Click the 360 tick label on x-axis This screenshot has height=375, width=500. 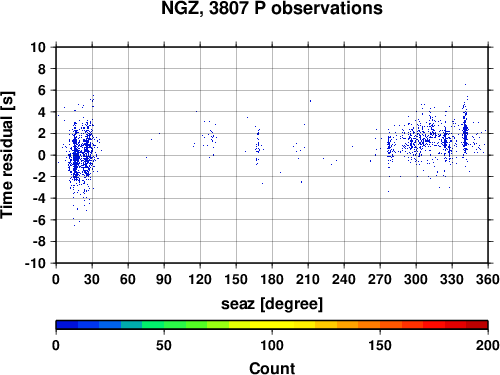(x=488, y=279)
